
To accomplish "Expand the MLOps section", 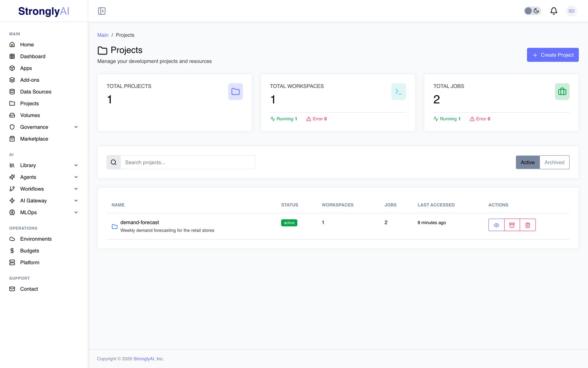I will pyautogui.click(x=44, y=212).
